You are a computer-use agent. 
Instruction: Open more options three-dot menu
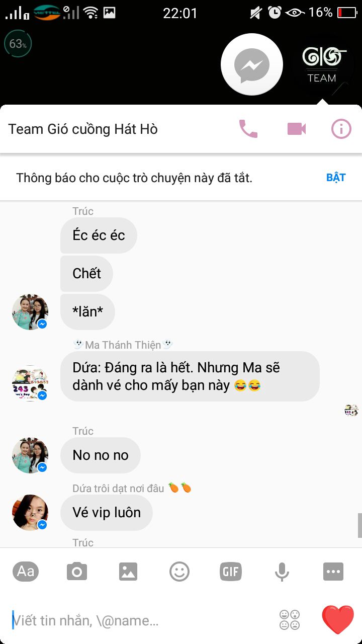333,572
